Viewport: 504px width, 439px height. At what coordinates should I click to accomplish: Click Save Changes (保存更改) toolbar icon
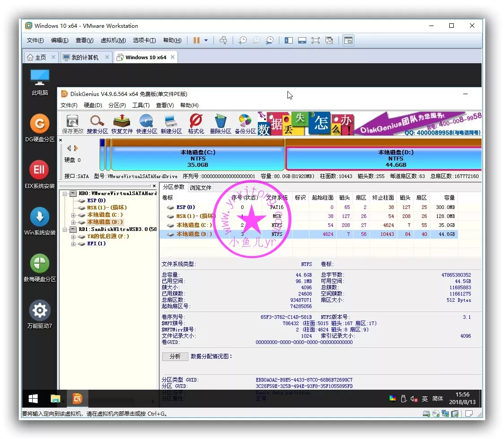(x=72, y=124)
